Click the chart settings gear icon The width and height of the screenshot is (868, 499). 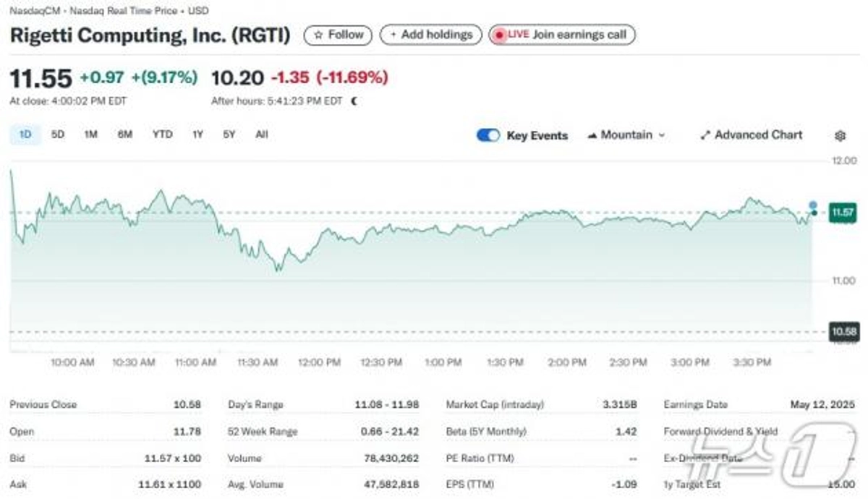(839, 135)
